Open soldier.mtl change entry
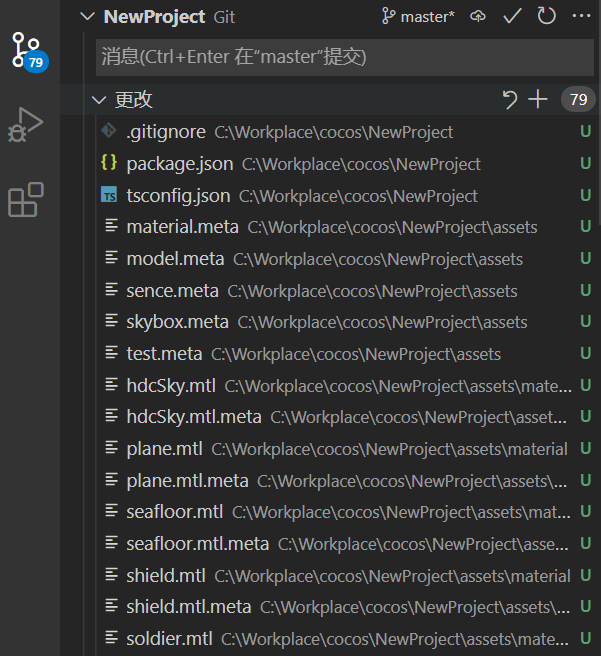601x656 pixels. pyautogui.click(x=347, y=638)
